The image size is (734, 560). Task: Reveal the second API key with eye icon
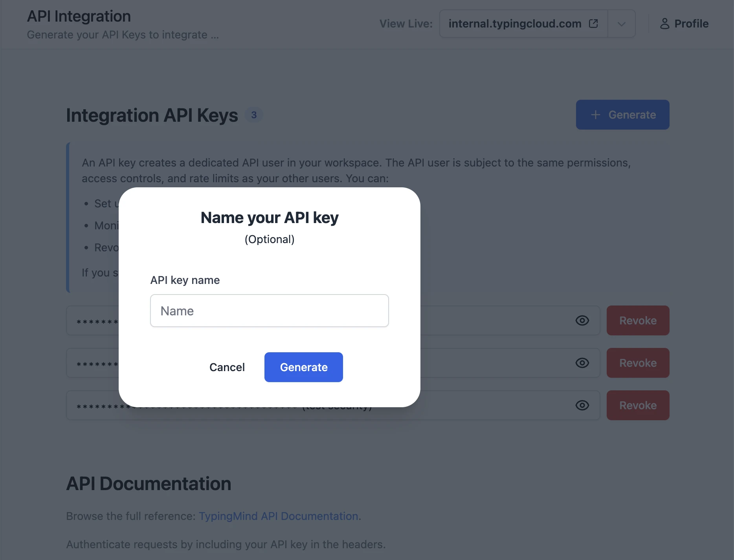point(582,363)
